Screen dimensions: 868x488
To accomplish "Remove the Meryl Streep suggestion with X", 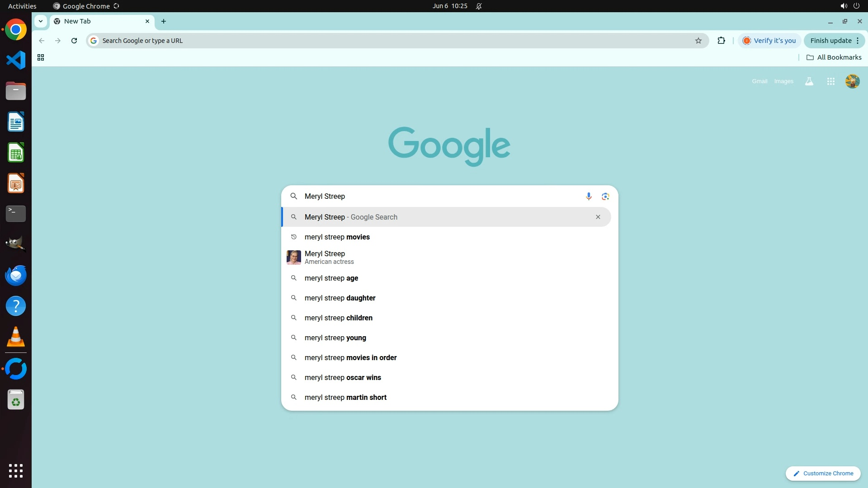I will [598, 217].
